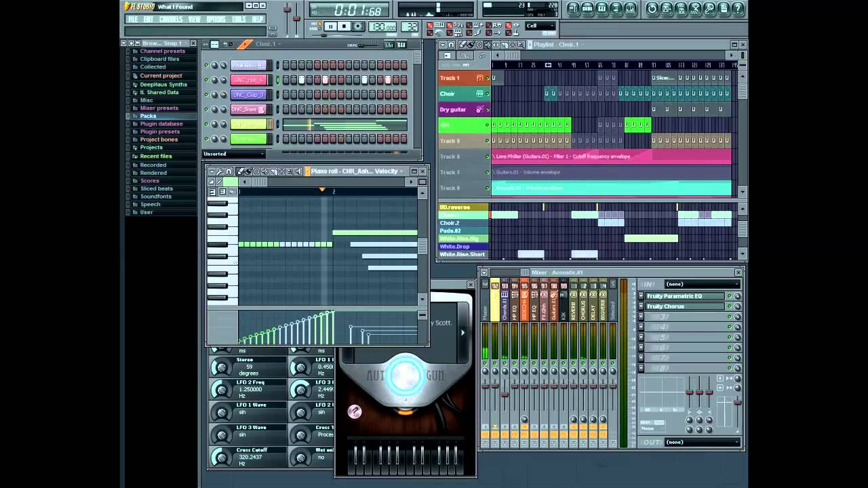Image resolution: width=868 pixels, height=488 pixels.
Task: Open the Piano roll shortcut icon
Action: (601, 9)
